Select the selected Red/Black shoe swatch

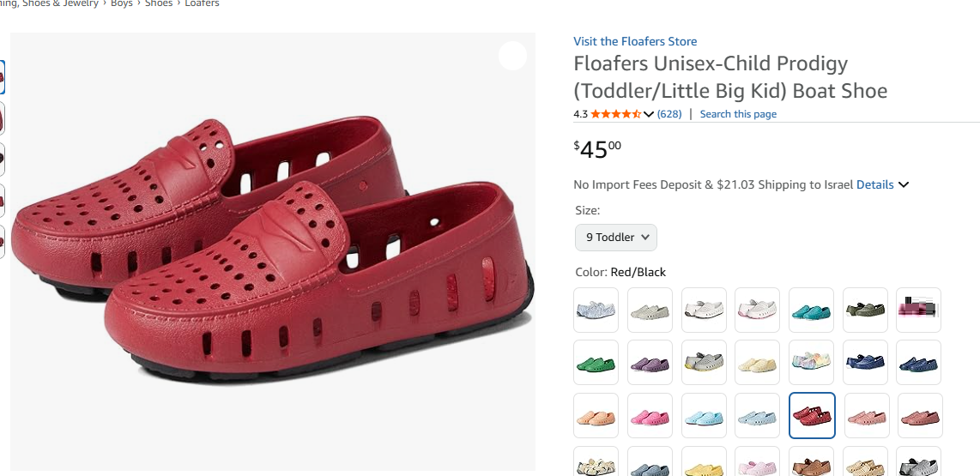811,416
